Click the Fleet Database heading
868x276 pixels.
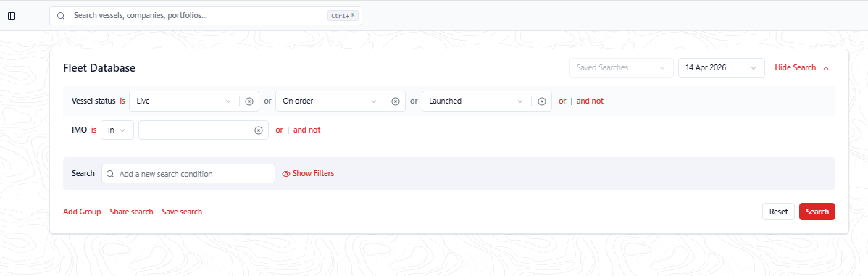click(99, 68)
